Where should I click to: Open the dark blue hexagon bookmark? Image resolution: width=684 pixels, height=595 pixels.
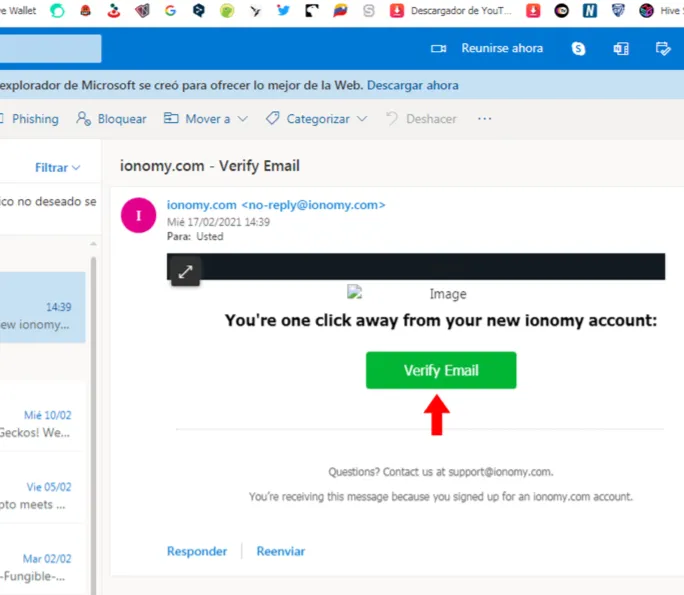(199, 10)
